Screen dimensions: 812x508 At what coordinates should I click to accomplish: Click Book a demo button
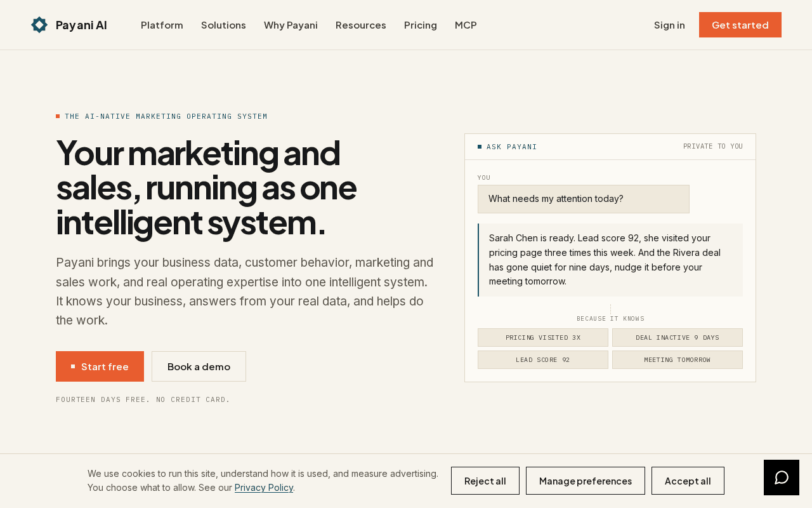tap(199, 366)
